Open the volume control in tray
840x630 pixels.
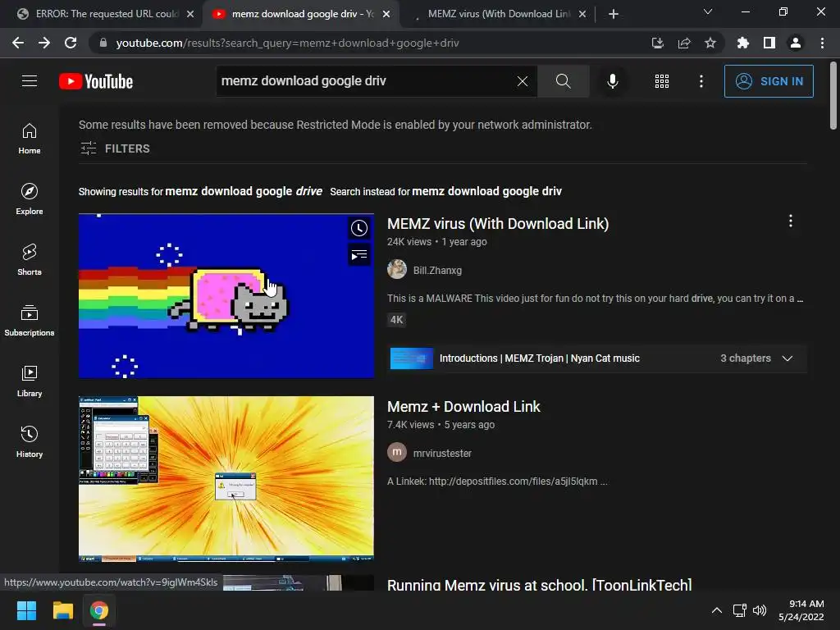pyautogui.click(x=760, y=610)
